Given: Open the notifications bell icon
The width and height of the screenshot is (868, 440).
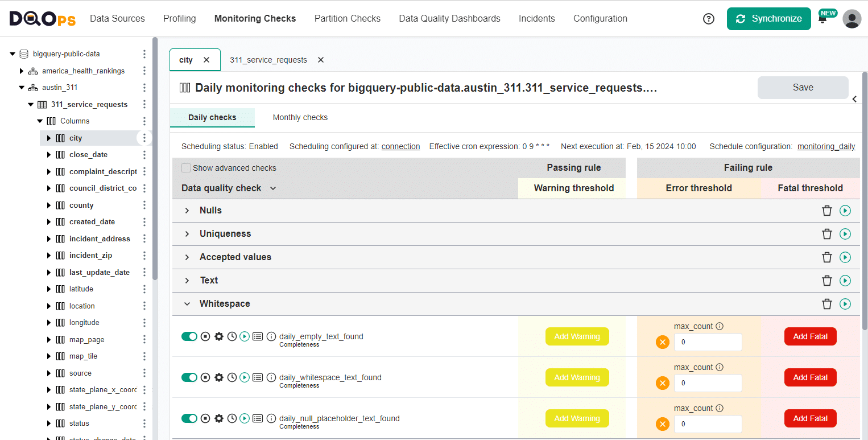Looking at the screenshot, I should coord(822,19).
